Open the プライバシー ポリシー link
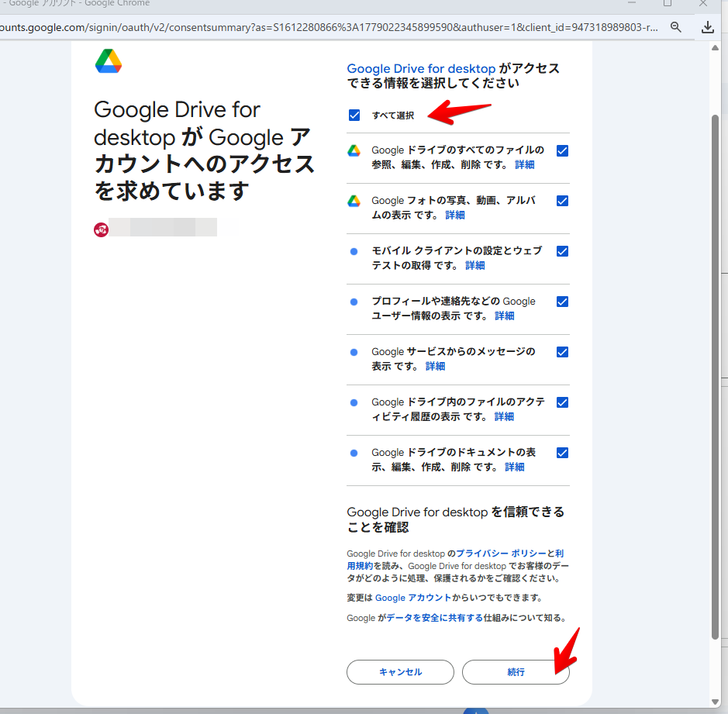The height and width of the screenshot is (714, 728). point(501,554)
